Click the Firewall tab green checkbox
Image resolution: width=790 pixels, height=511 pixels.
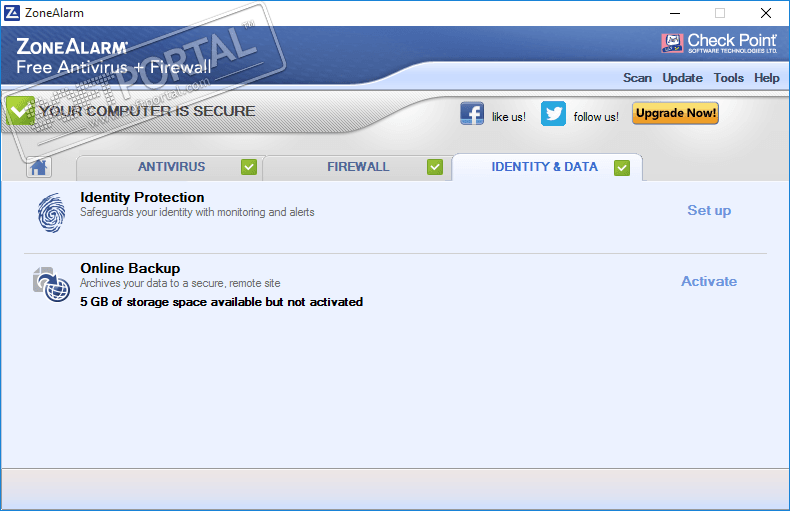(435, 167)
